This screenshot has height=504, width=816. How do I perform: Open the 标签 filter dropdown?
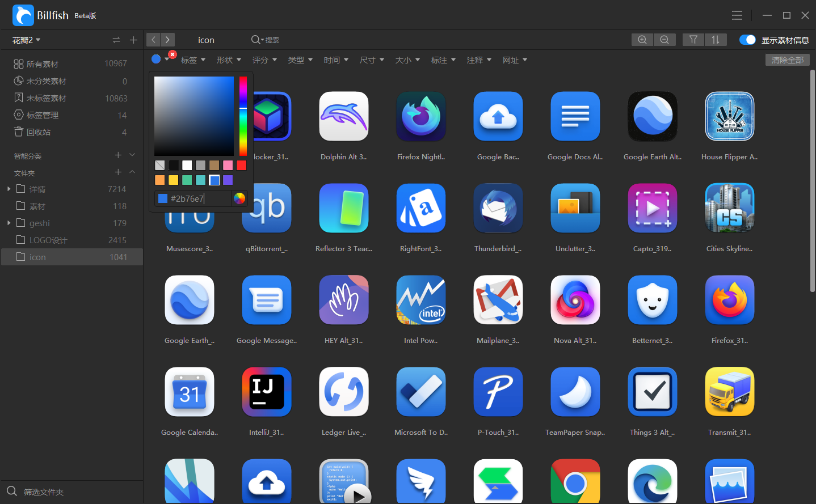tap(193, 60)
